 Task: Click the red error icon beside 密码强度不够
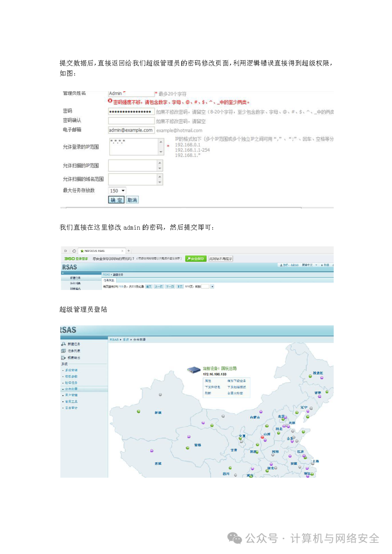tap(110, 101)
